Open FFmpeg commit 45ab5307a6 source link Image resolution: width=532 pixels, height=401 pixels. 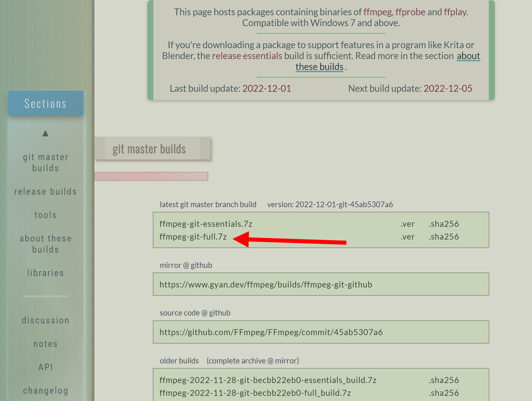(271, 332)
